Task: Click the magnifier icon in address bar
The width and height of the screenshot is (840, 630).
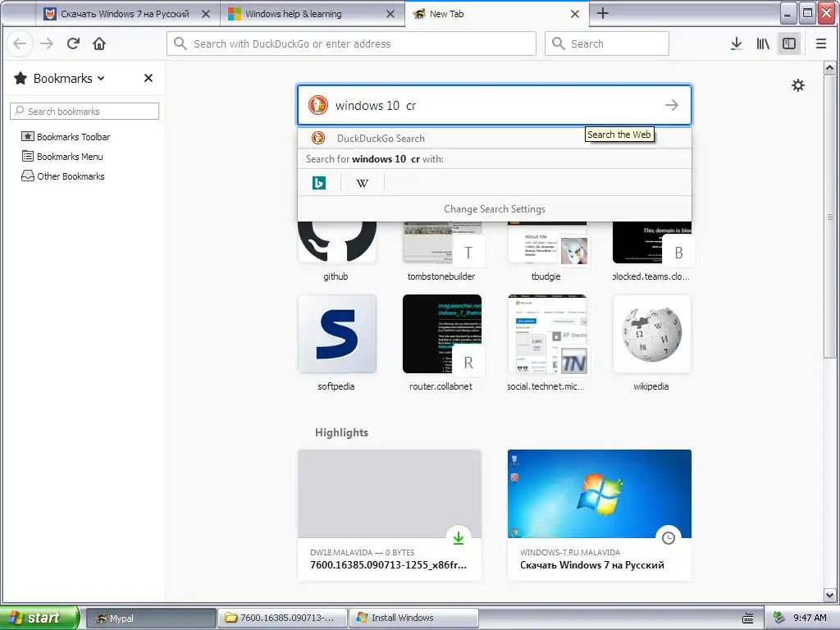Action: [x=180, y=44]
